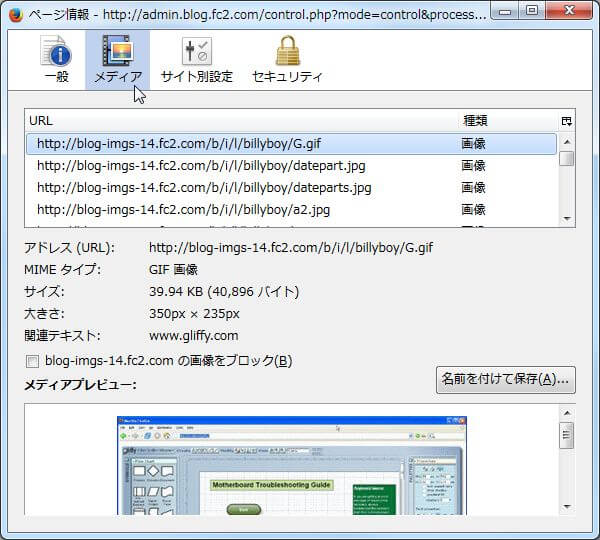Screen dimensions: 600x540
Task: Select the G.gif URL row
Action: click(291, 144)
